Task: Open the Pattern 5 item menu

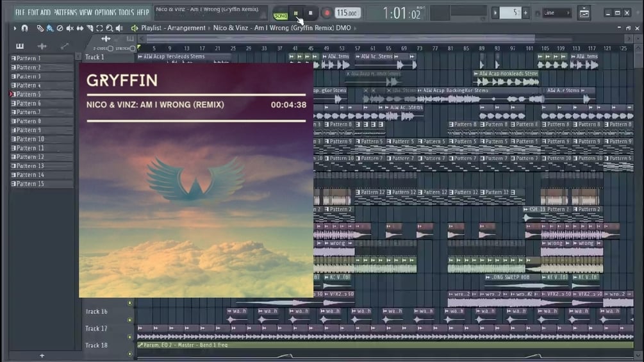Action: pyautogui.click(x=13, y=94)
